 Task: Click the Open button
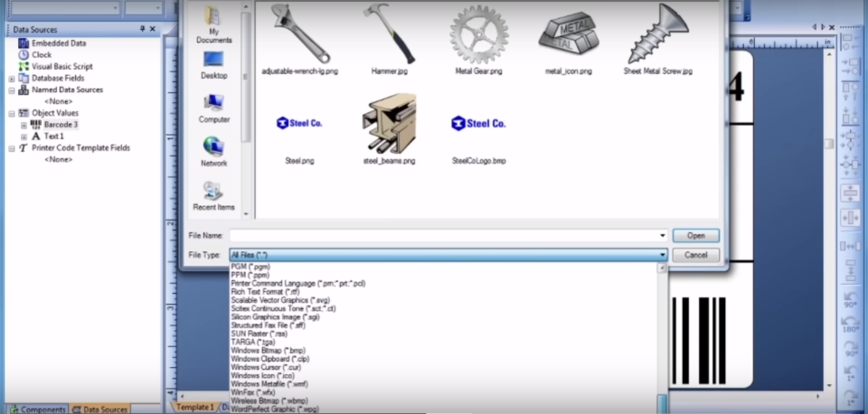click(696, 236)
